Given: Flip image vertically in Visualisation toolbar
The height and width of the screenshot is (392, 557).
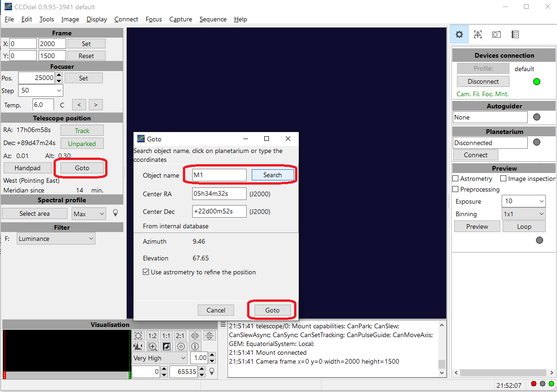Looking at the screenshot, I should [x=210, y=336].
